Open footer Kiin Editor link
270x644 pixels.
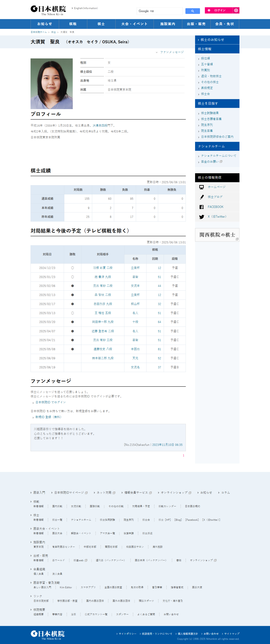(66, 587)
